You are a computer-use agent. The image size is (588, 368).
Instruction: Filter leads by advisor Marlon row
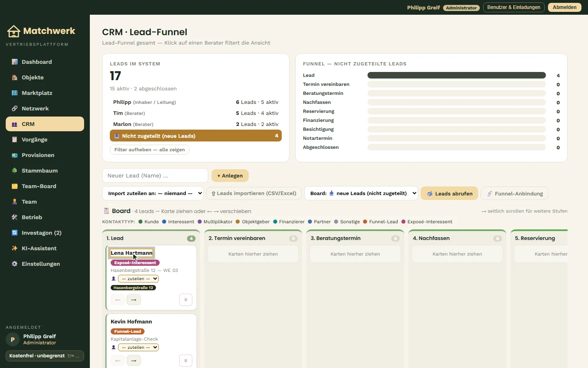pyautogui.click(x=196, y=124)
